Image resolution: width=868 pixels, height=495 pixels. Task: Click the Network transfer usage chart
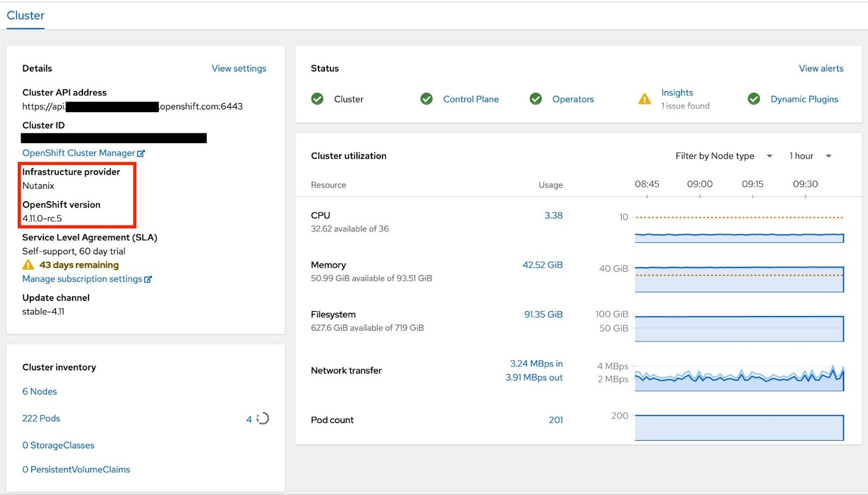click(x=739, y=378)
